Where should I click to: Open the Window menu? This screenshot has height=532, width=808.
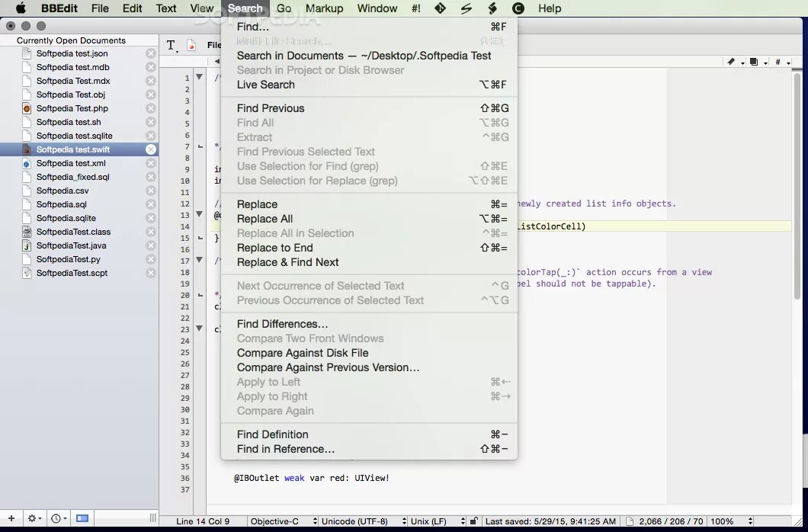click(377, 8)
